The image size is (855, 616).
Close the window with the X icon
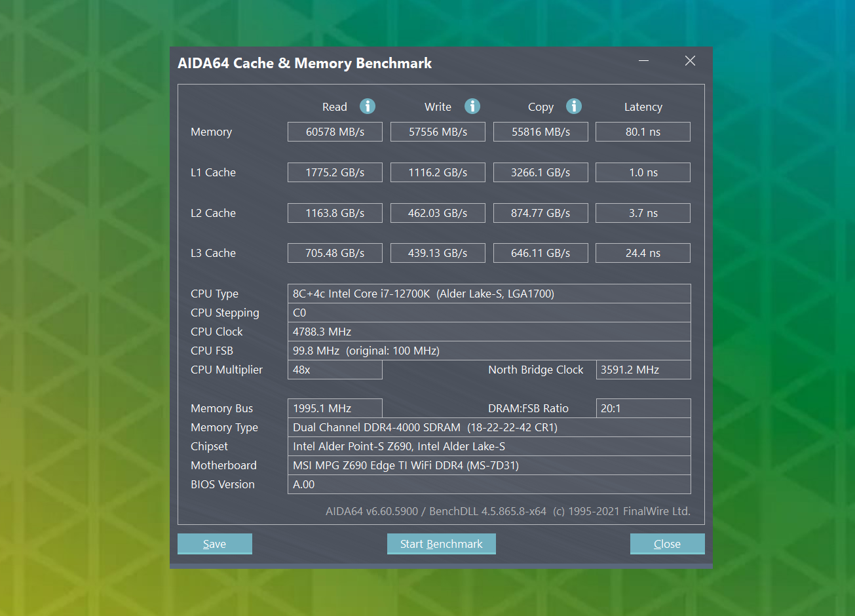point(690,61)
